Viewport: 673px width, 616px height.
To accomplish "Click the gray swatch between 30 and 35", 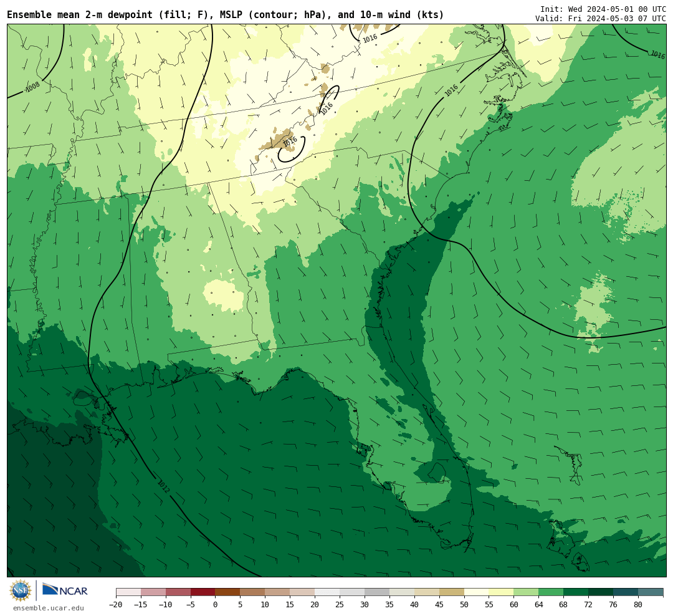I will pos(377,592).
